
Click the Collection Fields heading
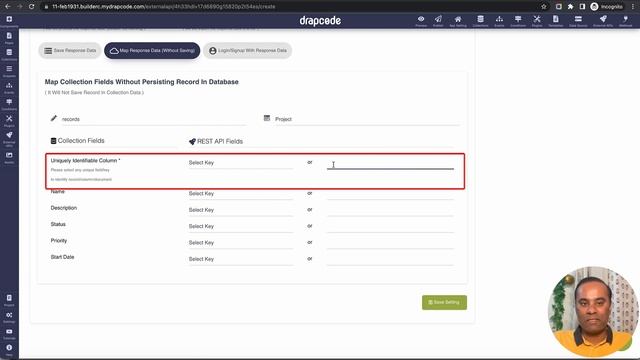click(x=78, y=141)
